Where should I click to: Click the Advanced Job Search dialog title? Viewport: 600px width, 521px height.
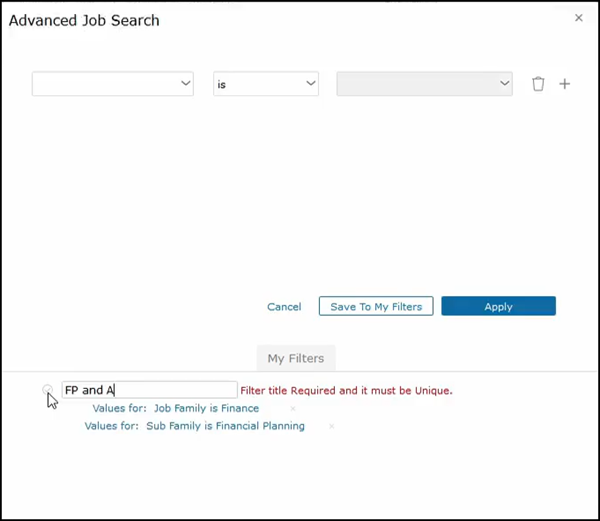click(x=84, y=20)
